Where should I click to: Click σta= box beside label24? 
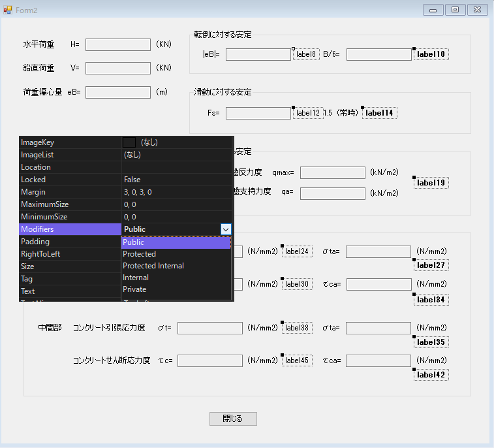378,251
